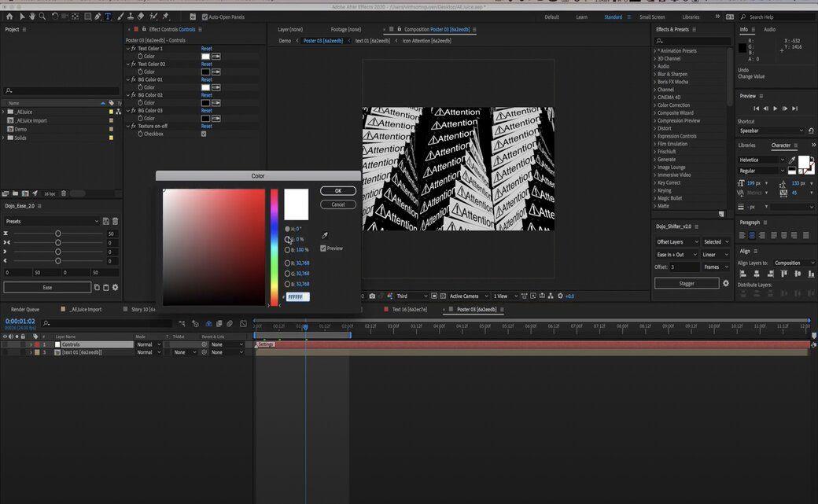Image resolution: width=818 pixels, height=504 pixels.
Task: Select the Hand tool
Action: [31, 17]
